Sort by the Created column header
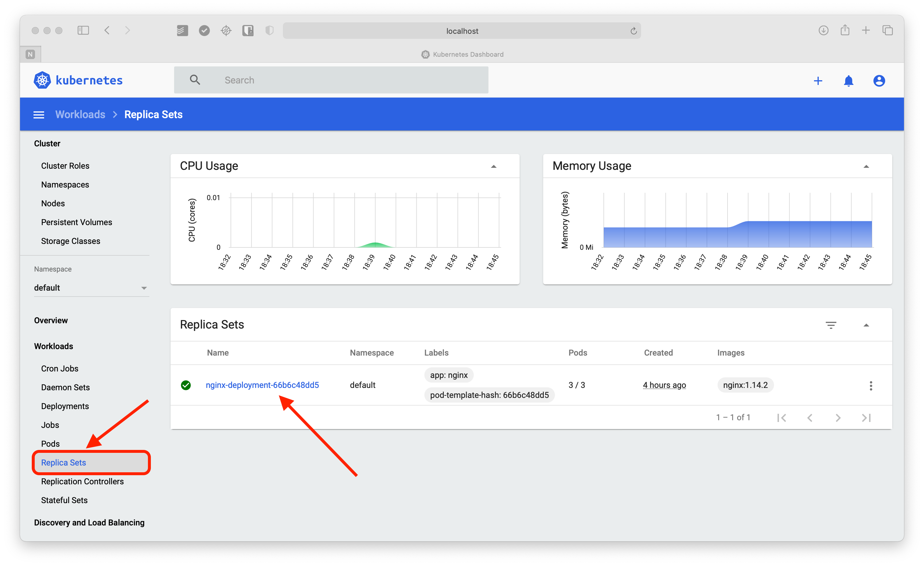Screen dimensions: 924x566 pyautogui.click(x=658, y=353)
